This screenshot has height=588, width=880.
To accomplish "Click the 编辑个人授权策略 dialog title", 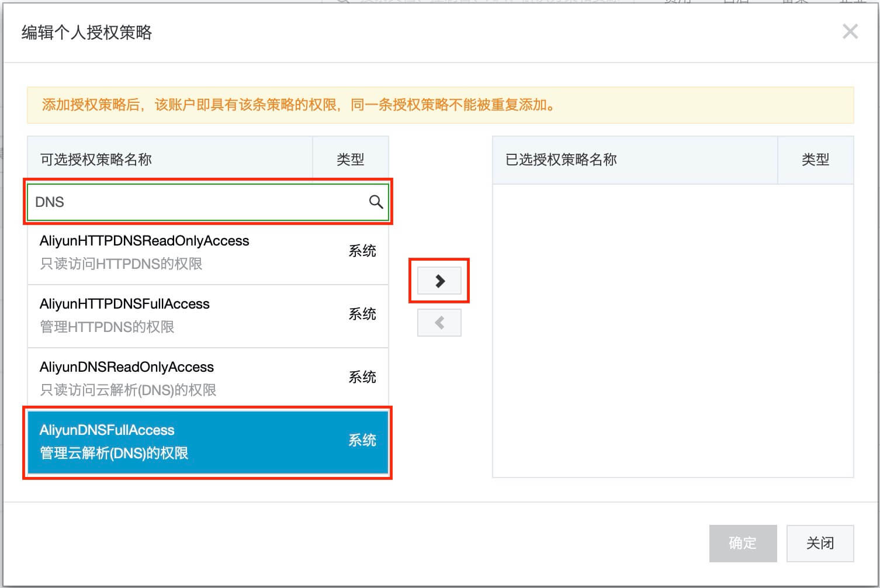I will click(x=87, y=33).
